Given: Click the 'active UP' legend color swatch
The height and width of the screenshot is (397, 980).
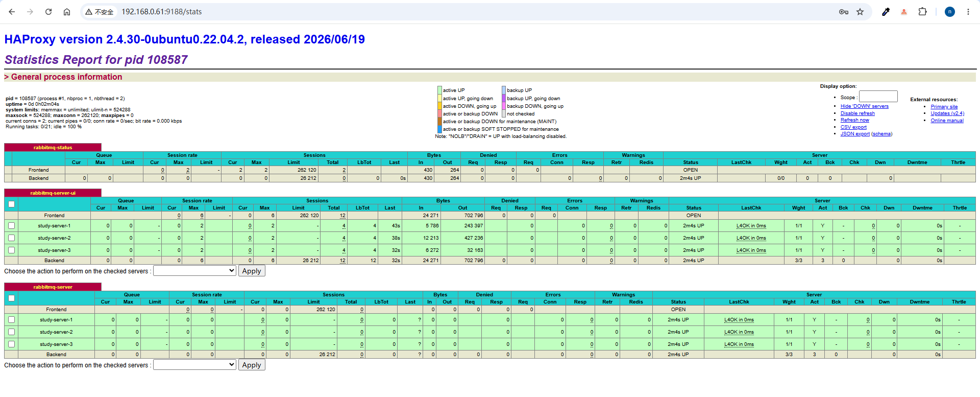Looking at the screenshot, I should pyautogui.click(x=439, y=90).
